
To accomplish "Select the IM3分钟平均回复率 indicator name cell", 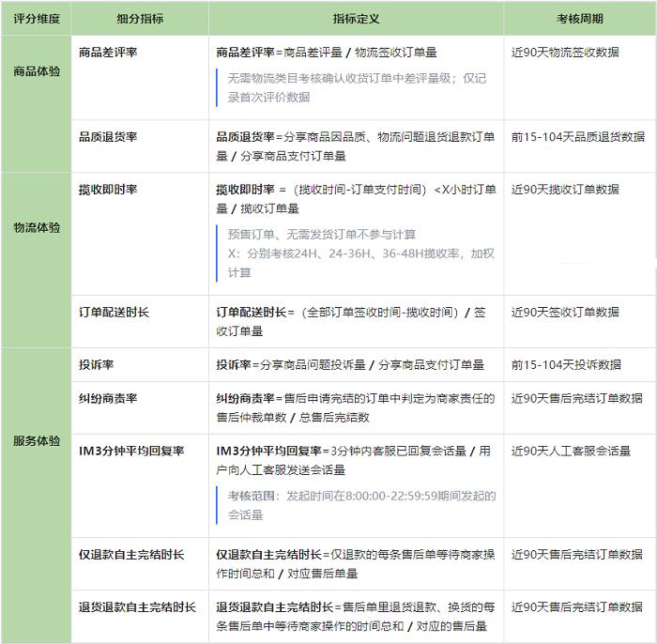I will click(130, 452).
